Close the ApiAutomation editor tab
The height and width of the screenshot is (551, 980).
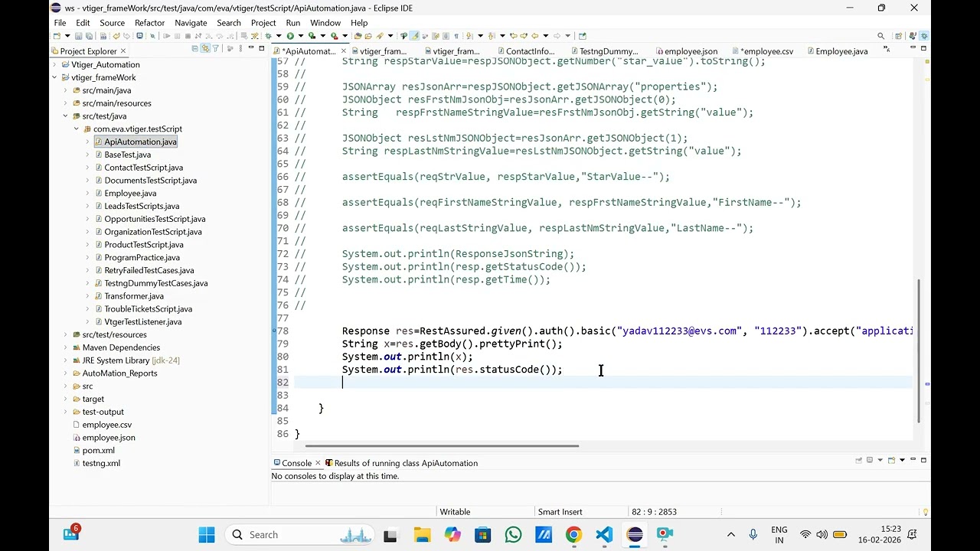tap(342, 51)
